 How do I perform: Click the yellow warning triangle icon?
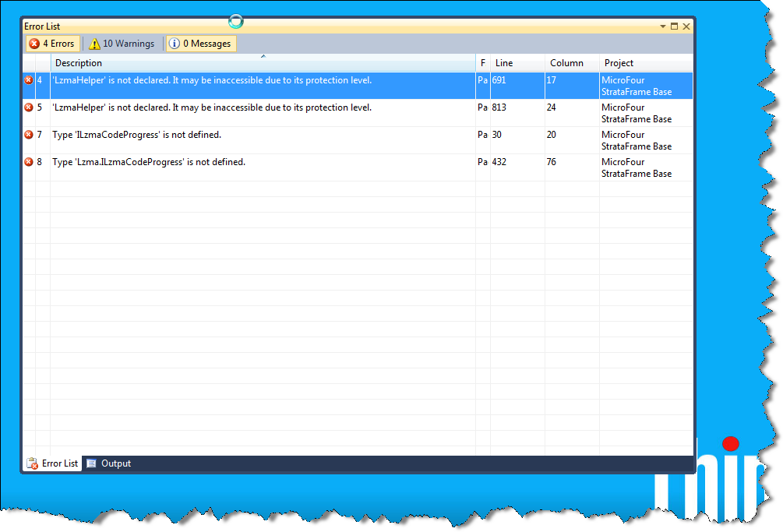tap(94, 44)
